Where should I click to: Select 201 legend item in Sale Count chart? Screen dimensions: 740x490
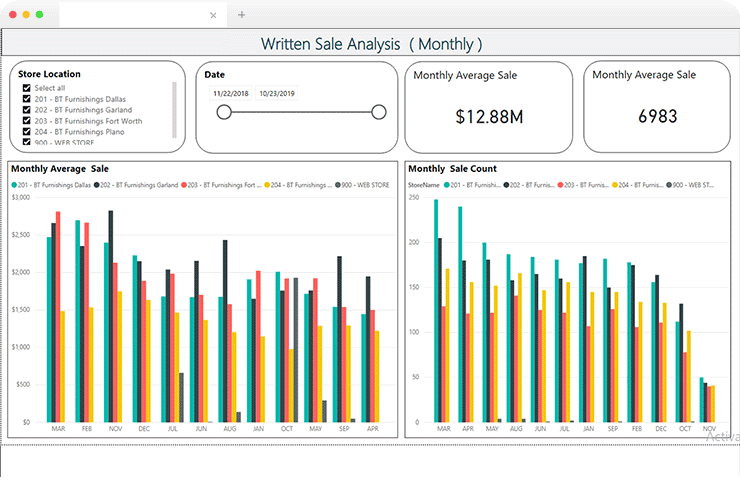[x=472, y=185]
